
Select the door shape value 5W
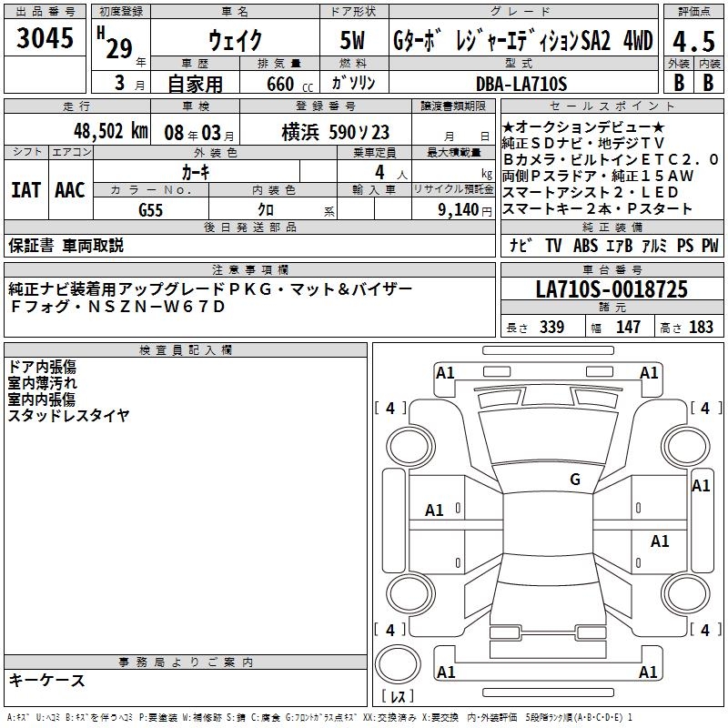(353, 40)
